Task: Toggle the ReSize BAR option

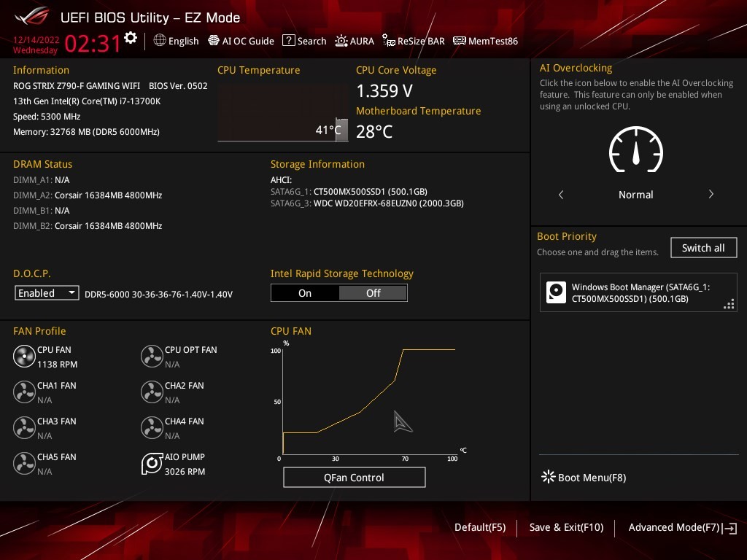Action: pyautogui.click(x=414, y=41)
